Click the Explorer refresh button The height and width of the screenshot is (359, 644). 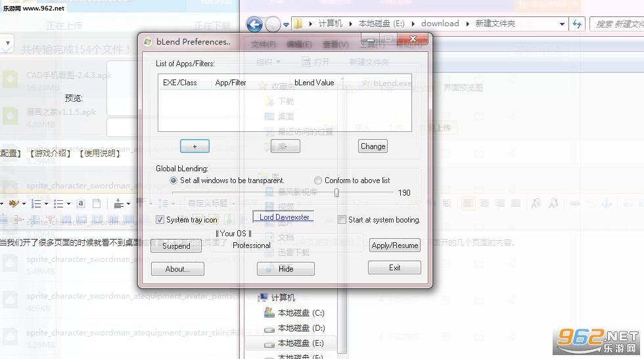pyautogui.click(x=577, y=24)
